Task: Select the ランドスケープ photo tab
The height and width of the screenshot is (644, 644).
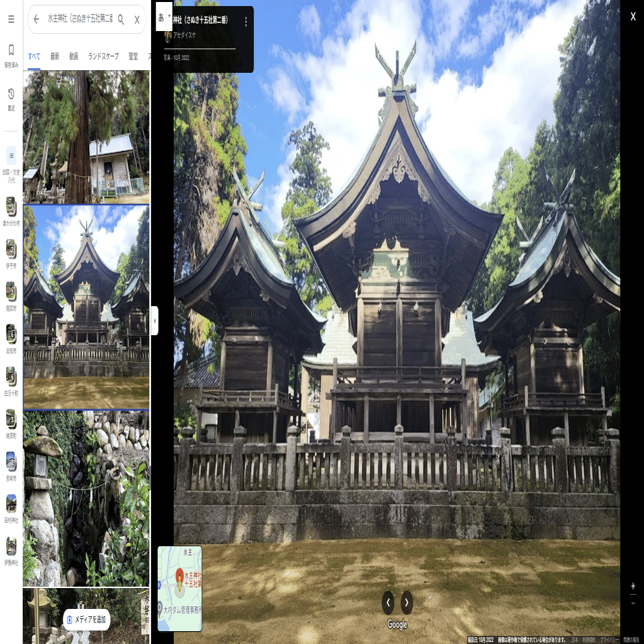Action: [103, 56]
